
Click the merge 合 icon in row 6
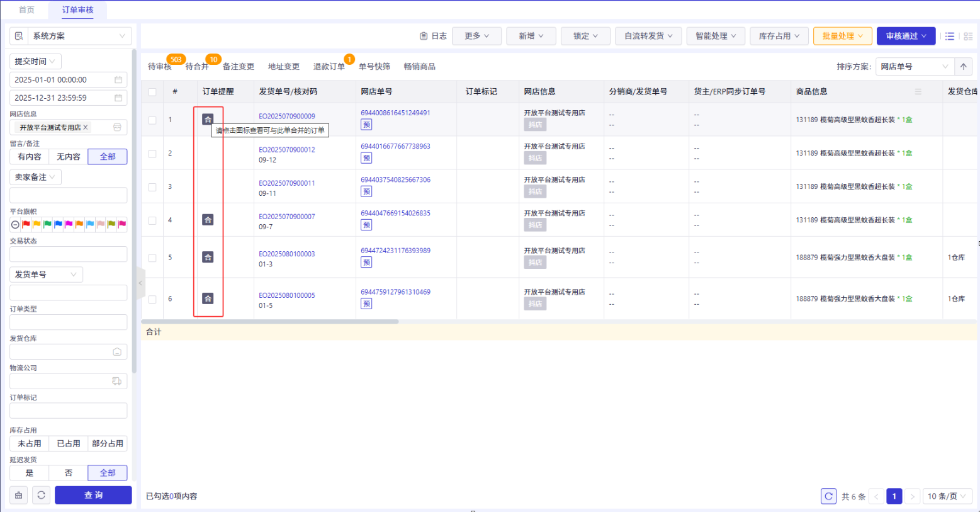(208, 299)
